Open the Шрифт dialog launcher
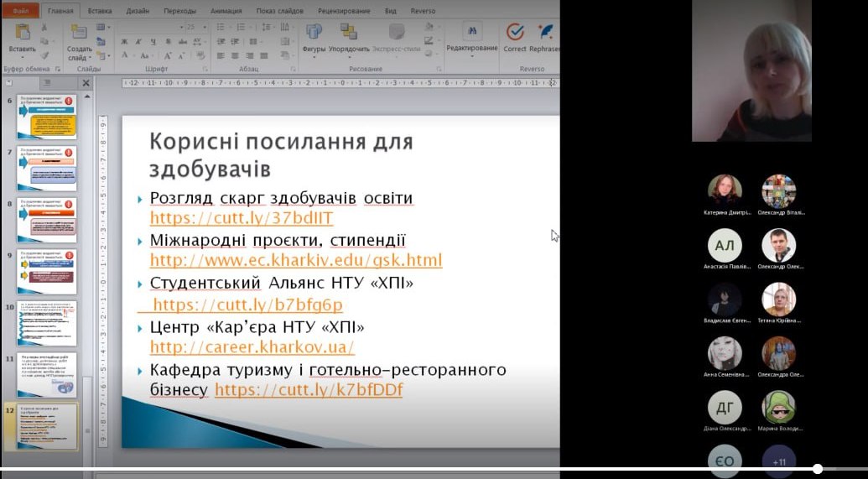868x479 pixels. coord(205,69)
